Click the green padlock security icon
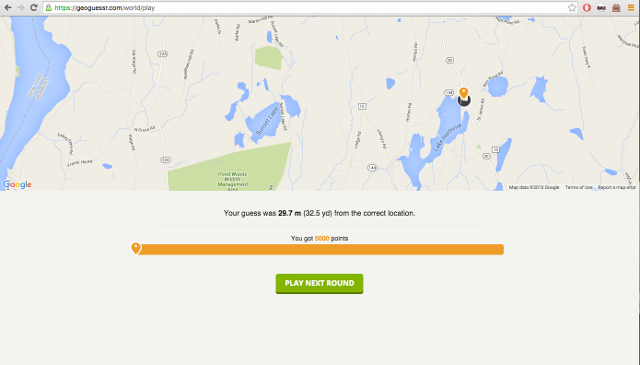Screen dimensions: 640x365 [49, 8]
